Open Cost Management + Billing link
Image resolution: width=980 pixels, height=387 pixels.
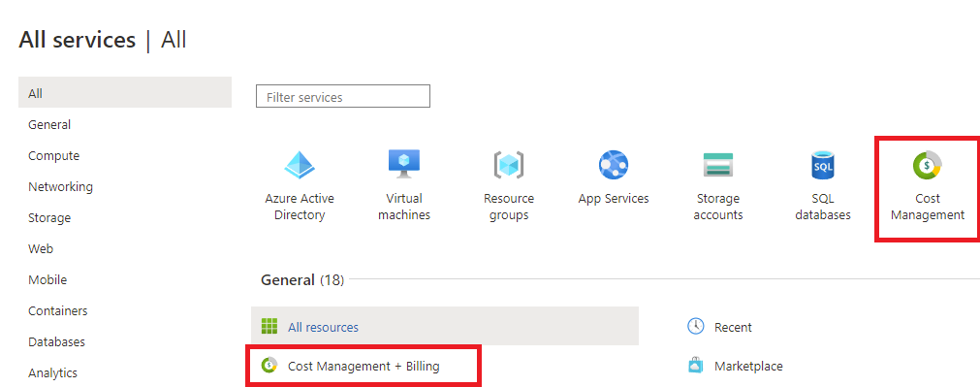click(364, 367)
